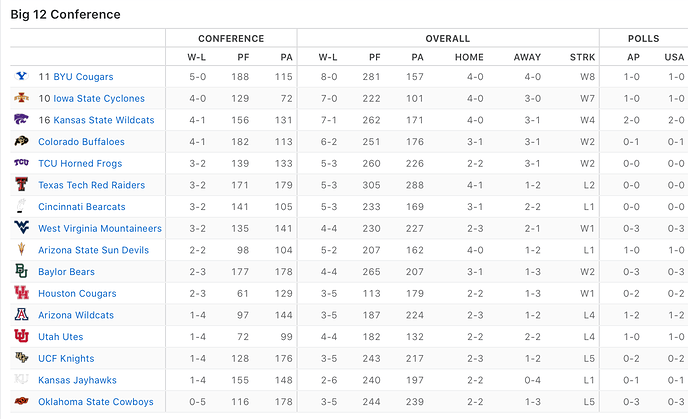Viewport: 690px width, 419px height.
Task: Open the Cincinnati Bearcats team link
Action: (x=82, y=207)
